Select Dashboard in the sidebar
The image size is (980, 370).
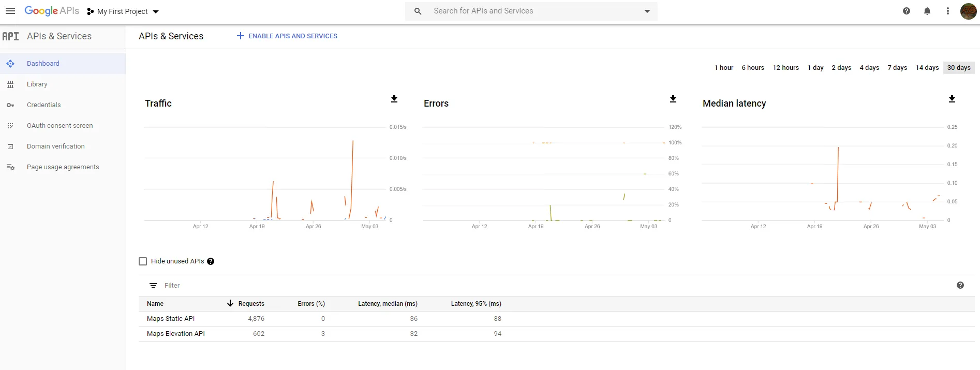point(63,64)
